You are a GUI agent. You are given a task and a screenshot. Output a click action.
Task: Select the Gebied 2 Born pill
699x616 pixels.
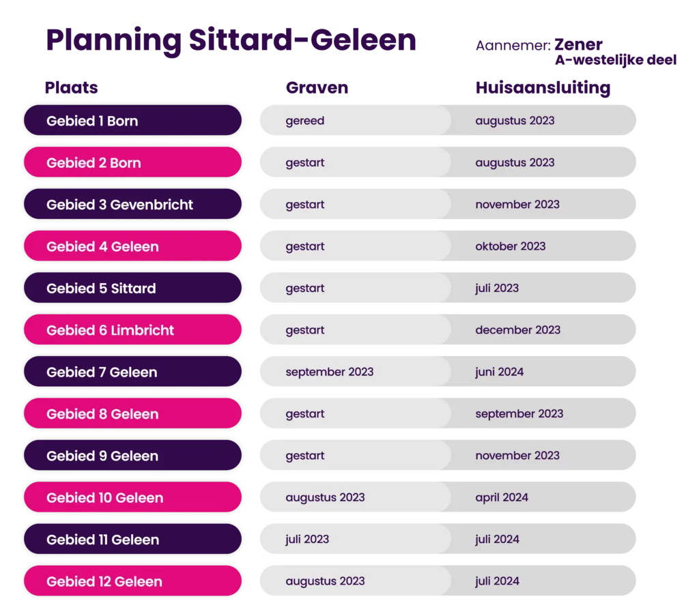(x=133, y=162)
